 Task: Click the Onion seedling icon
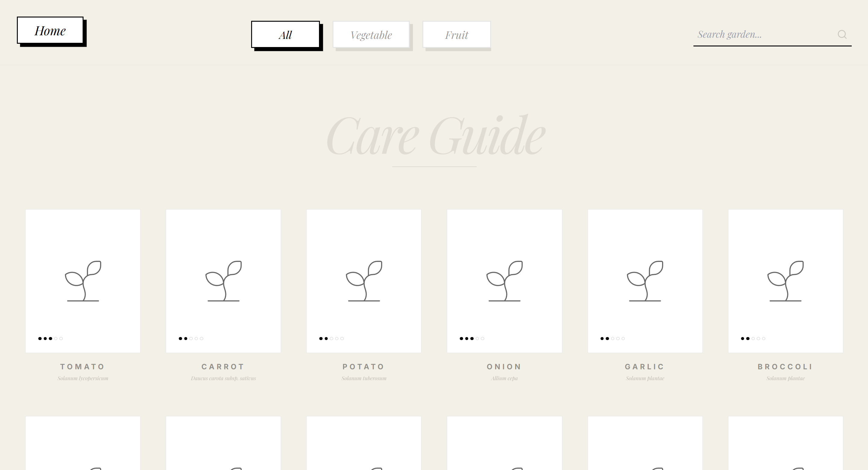[x=504, y=281]
